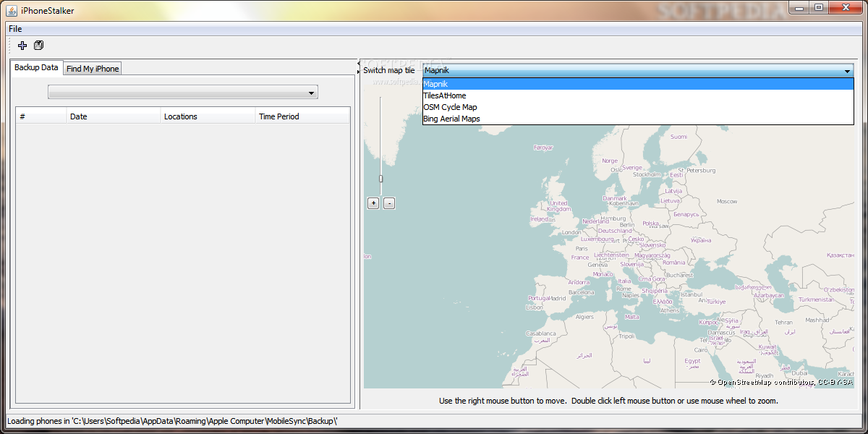The width and height of the screenshot is (868, 434).
Task: Sort by the Date column header
Action: (x=114, y=116)
